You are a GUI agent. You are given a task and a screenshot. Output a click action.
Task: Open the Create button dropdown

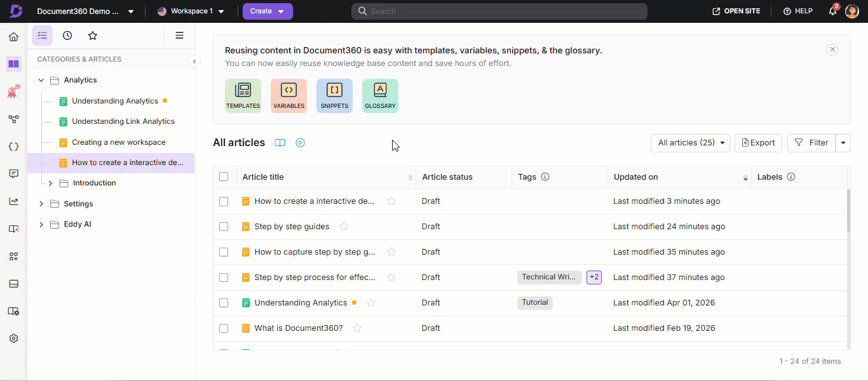tap(268, 11)
